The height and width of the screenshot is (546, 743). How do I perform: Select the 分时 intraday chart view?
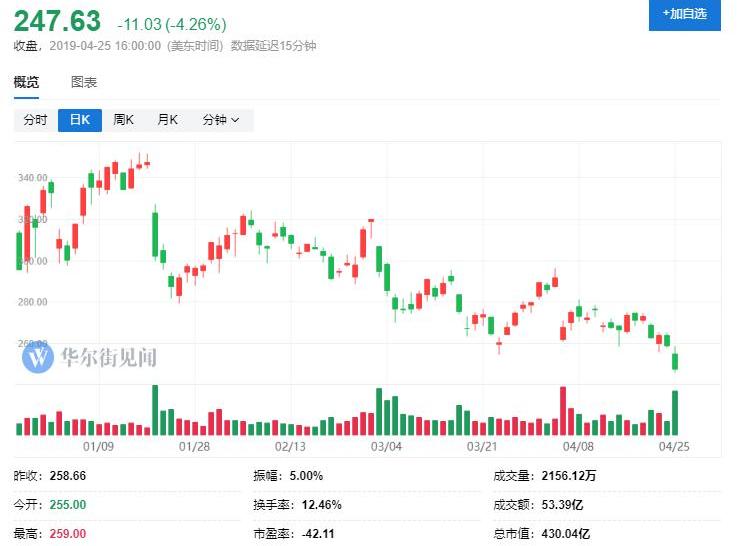pyautogui.click(x=35, y=120)
